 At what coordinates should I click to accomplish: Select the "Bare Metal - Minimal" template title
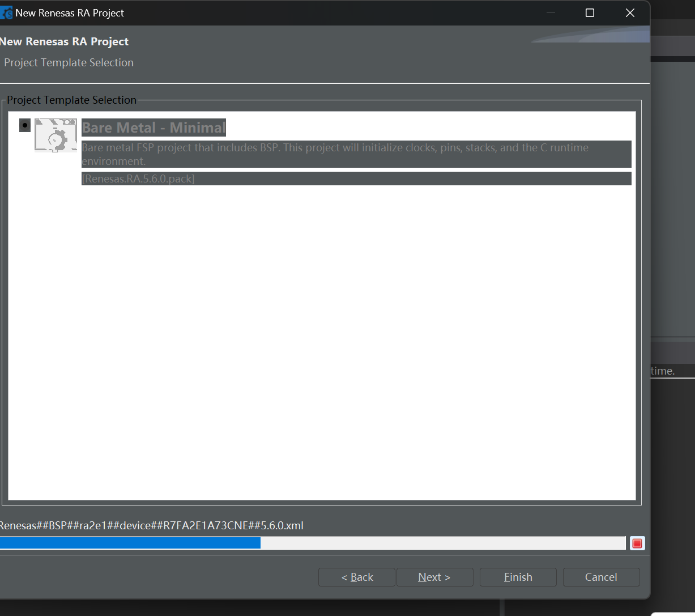(154, 128)
